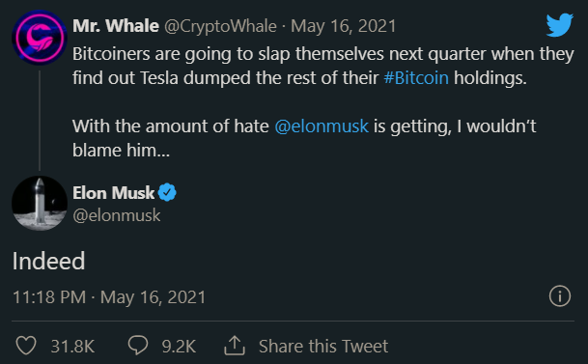Screen dimensions: 588x364
Task: Click the 11:18 PM timestamp
Action: click(x=49, y=297)
